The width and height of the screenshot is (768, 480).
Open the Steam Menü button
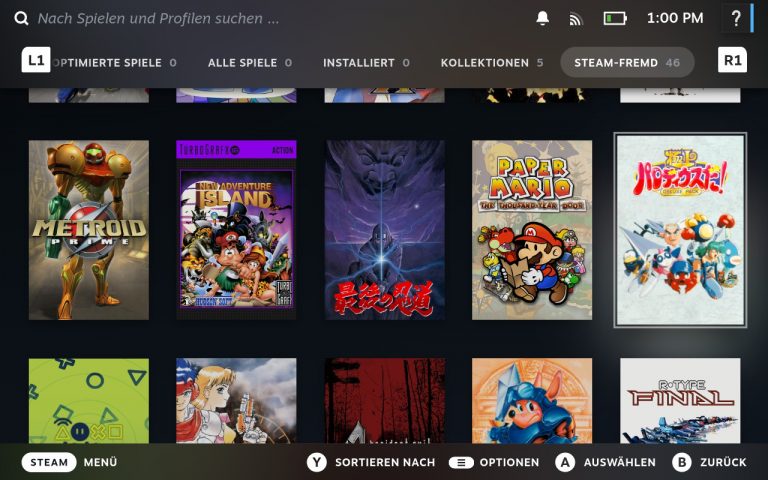[x=49, y=462]
